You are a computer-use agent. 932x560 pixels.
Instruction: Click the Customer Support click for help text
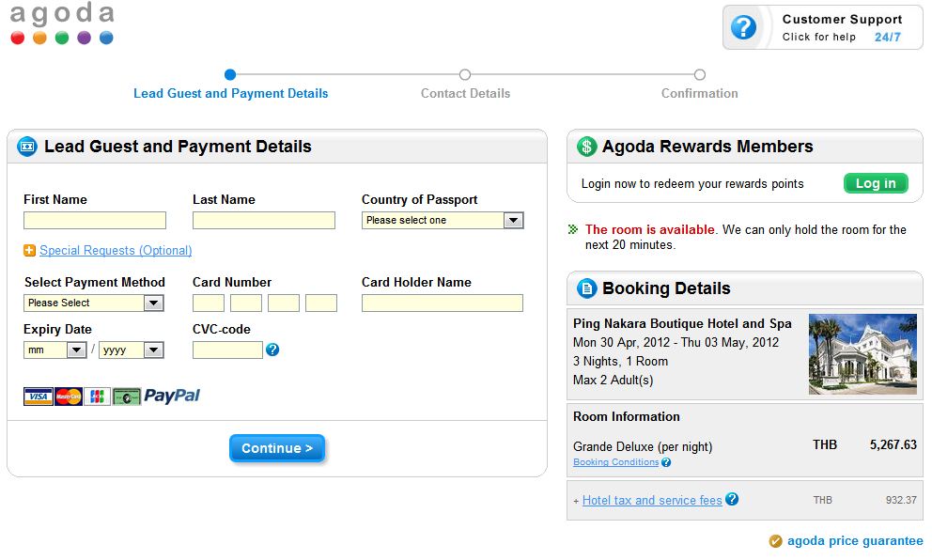pyautogui.click(x=819, y=37)
